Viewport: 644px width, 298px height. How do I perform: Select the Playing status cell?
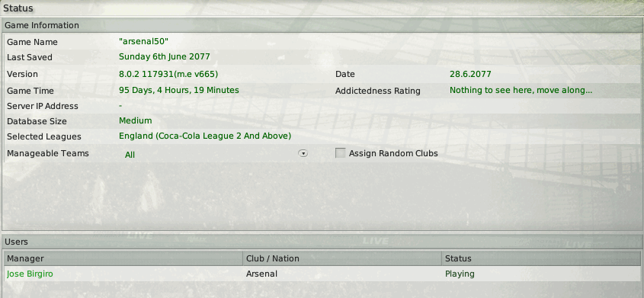460,274
